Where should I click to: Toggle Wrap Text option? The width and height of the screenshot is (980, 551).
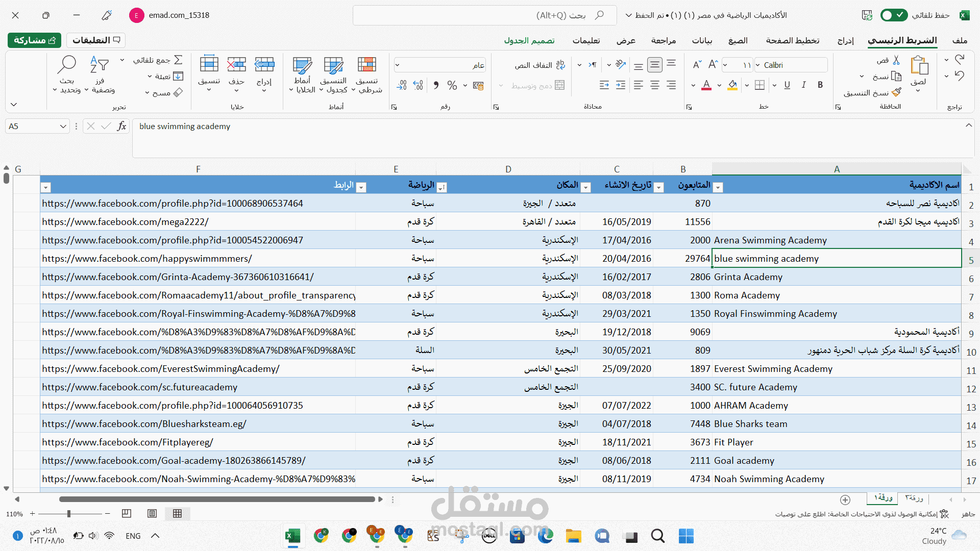[540, 65]
